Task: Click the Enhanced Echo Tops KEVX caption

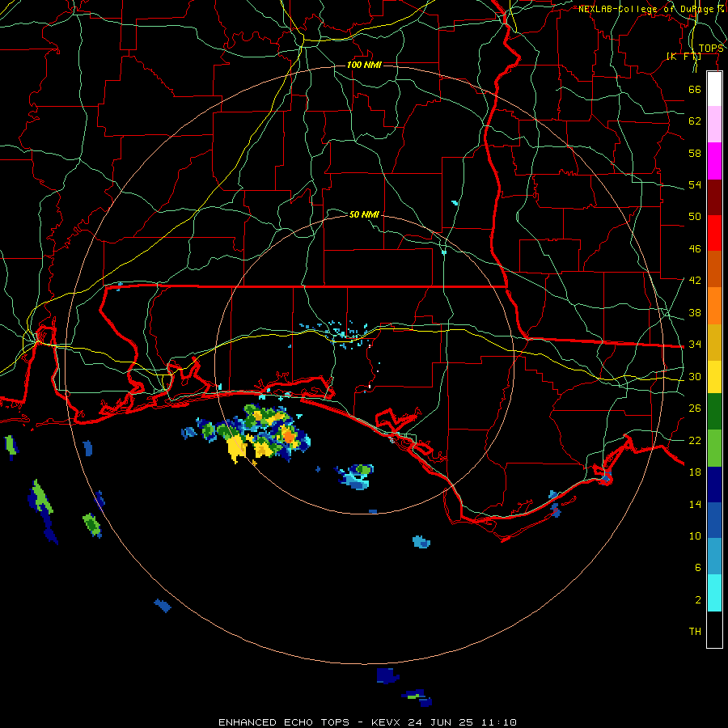Action: (x=367, y=722)
